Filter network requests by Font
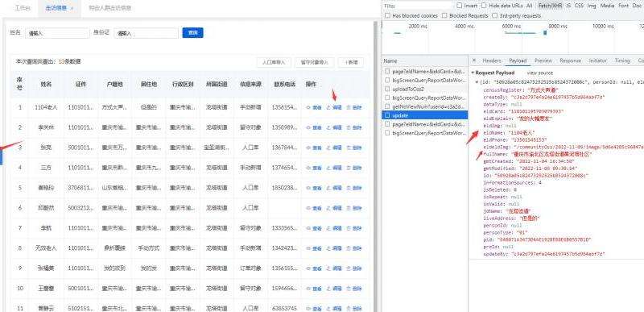The height and width of the screenshot is (312, 644). click(x=623, y=6)
